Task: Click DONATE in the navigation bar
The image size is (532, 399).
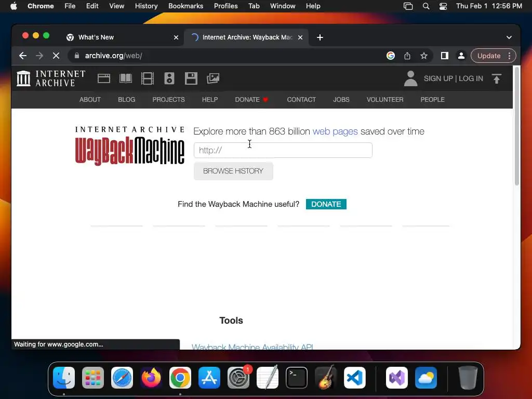Action: [251, 99]
